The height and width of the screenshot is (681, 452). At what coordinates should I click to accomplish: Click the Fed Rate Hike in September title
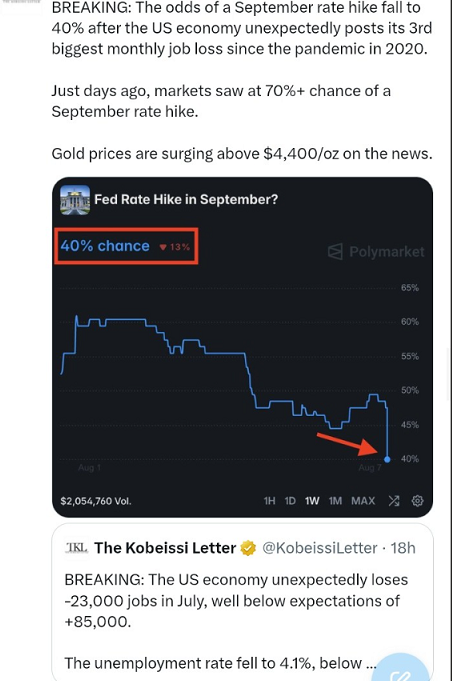point(186,199)
